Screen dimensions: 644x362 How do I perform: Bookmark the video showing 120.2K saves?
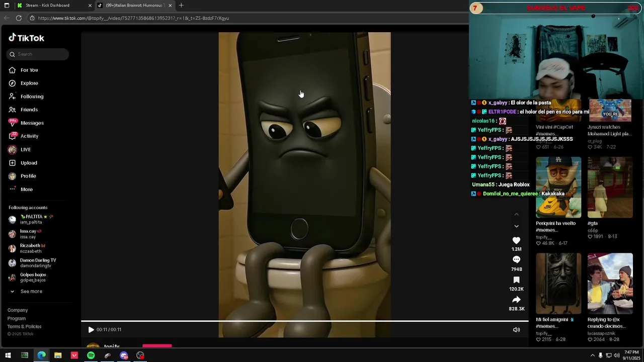[516, 280]
